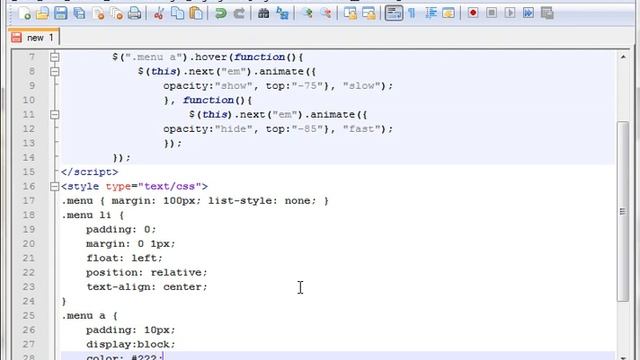Undo the last edit
Image resolution: width=640 pixels, height=360 pixels.
coord(221,13)
